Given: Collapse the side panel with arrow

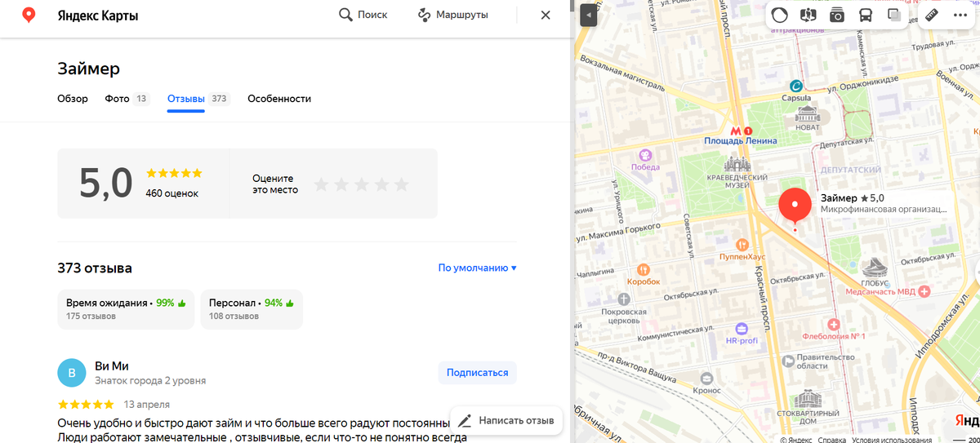Looking at the screenshot, I should click(589, 16).
